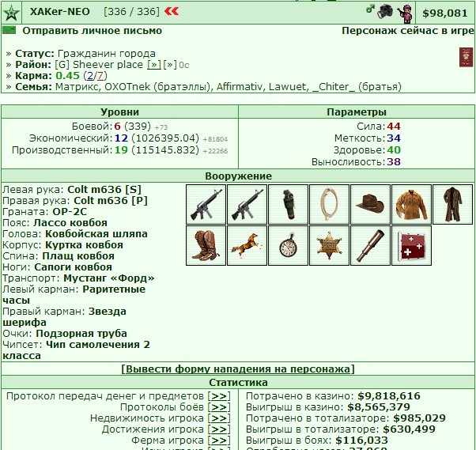Screen dimensions: 476x450
Task: Click the Colt m636 [S] weapon name
Action: coord(104,190)
